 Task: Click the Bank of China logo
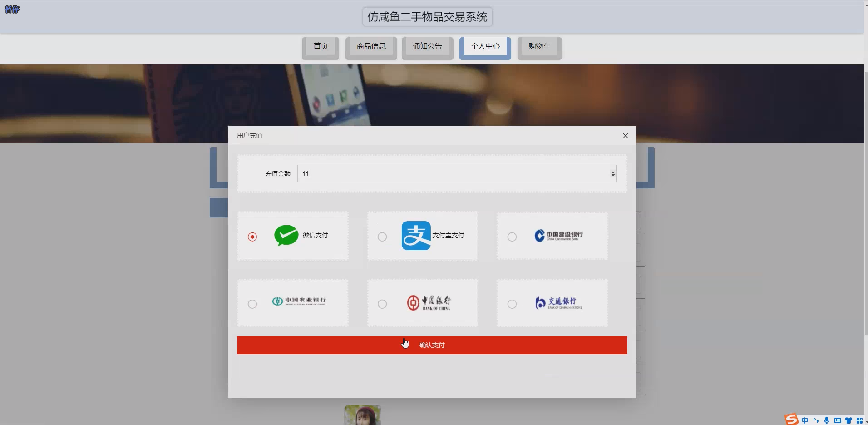click(429, 302)
